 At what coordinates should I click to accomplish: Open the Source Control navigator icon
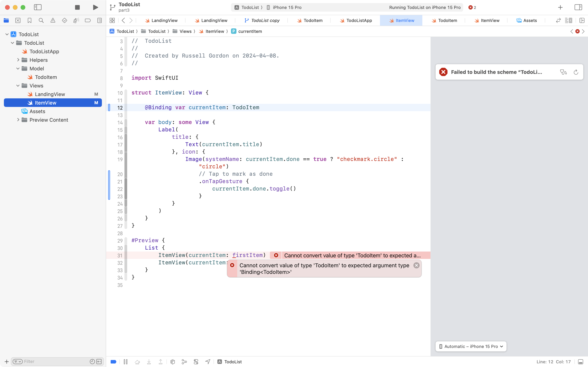pos(18,20)
